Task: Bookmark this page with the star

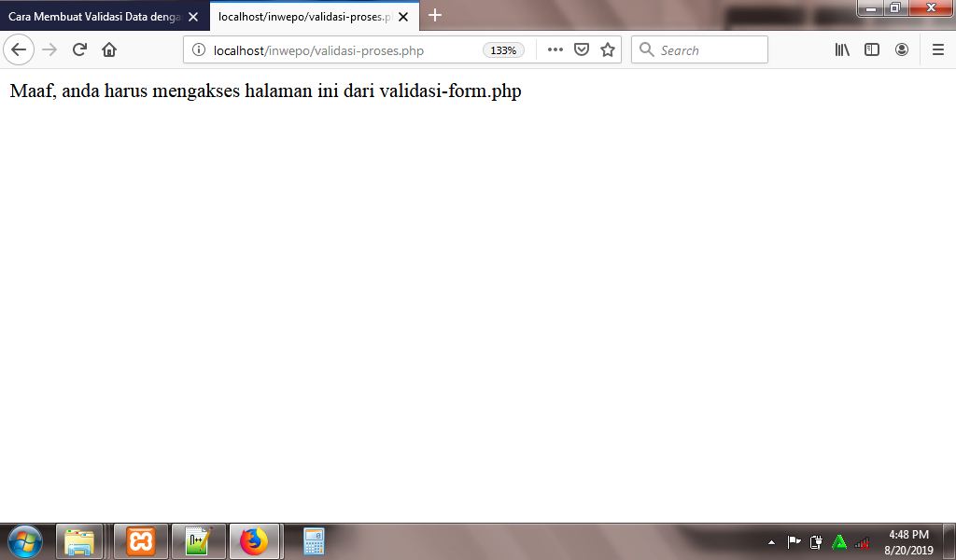Action: click(x=608, y=50)
